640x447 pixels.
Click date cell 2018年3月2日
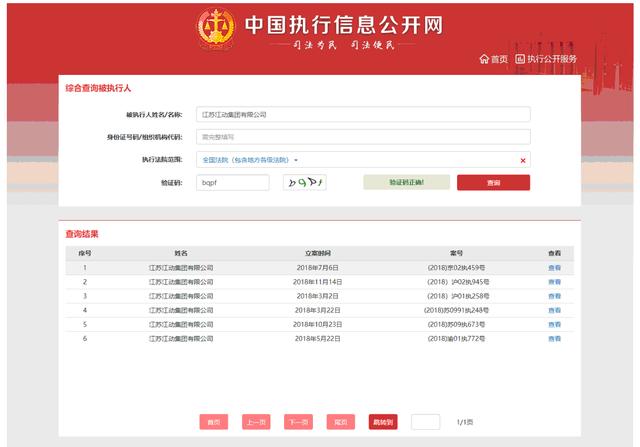[318, 296]
